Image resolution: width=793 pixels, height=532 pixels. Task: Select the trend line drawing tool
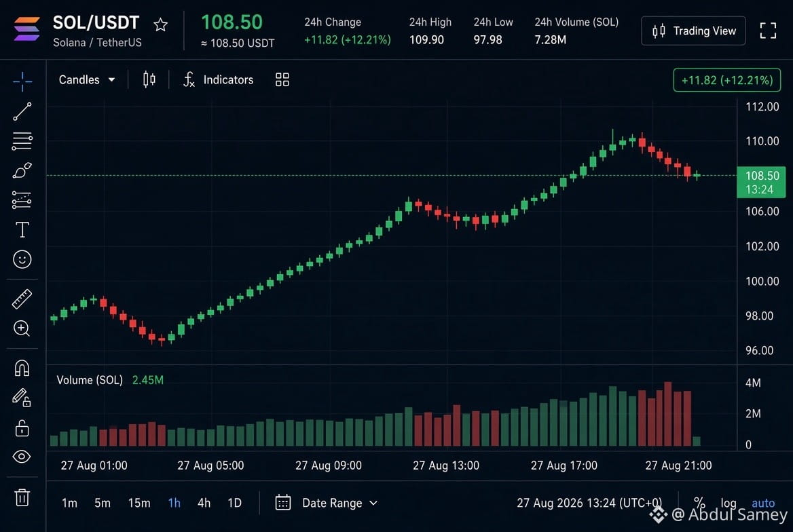[x=22, y=111]
